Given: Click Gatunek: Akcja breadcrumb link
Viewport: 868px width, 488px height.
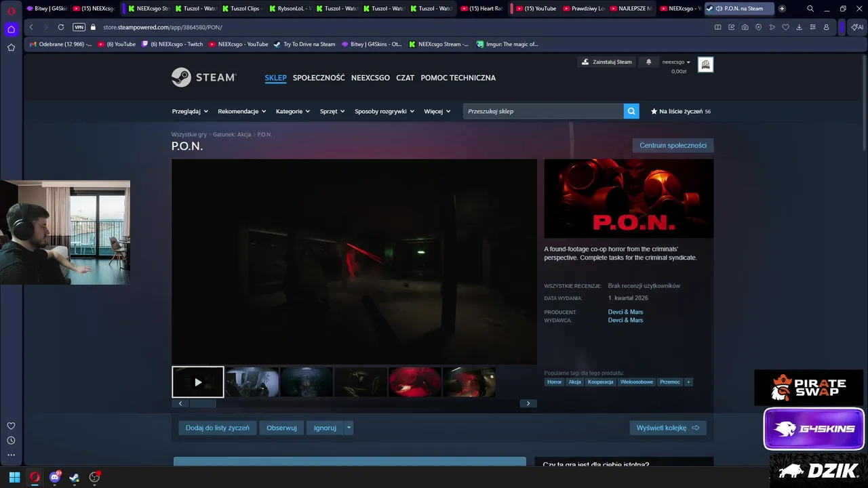Looking at the screenshot, I should [x=232, y=134].
